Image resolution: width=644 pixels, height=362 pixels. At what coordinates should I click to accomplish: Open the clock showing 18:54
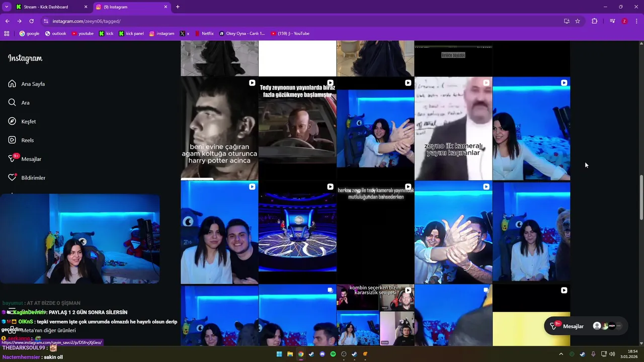(x=629, y=354)
